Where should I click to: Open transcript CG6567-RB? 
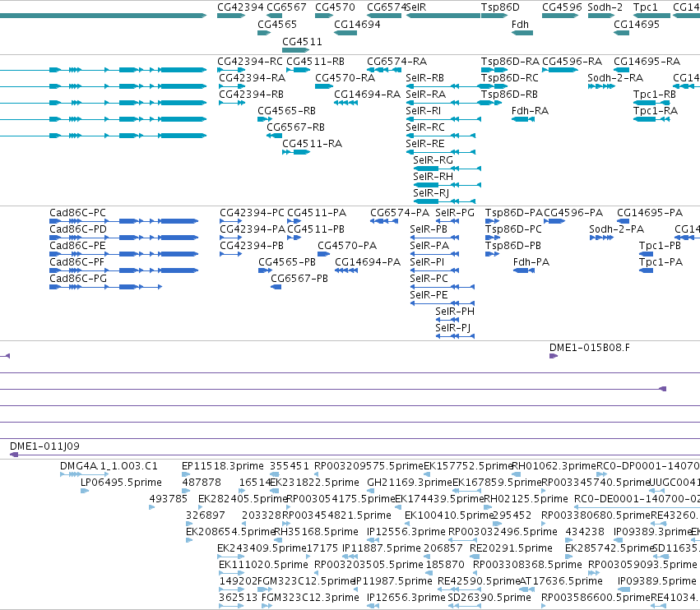(x=274, y=136)
